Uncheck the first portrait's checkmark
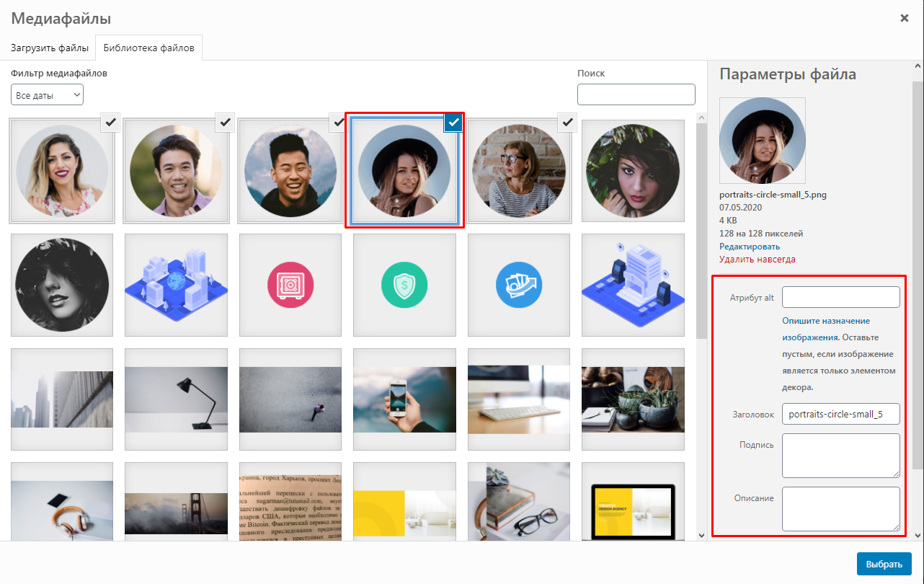 (110, 123)
